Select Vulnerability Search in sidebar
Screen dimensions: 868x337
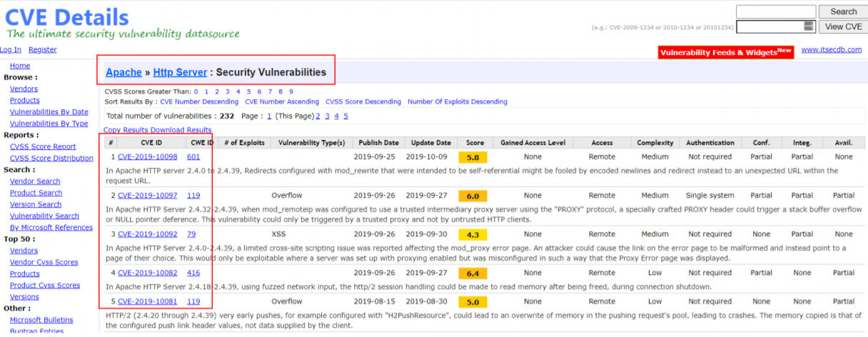pos(44,216)
